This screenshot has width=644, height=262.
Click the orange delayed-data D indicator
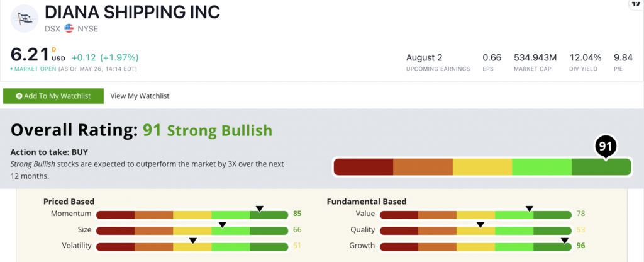(x=54, y=50)
